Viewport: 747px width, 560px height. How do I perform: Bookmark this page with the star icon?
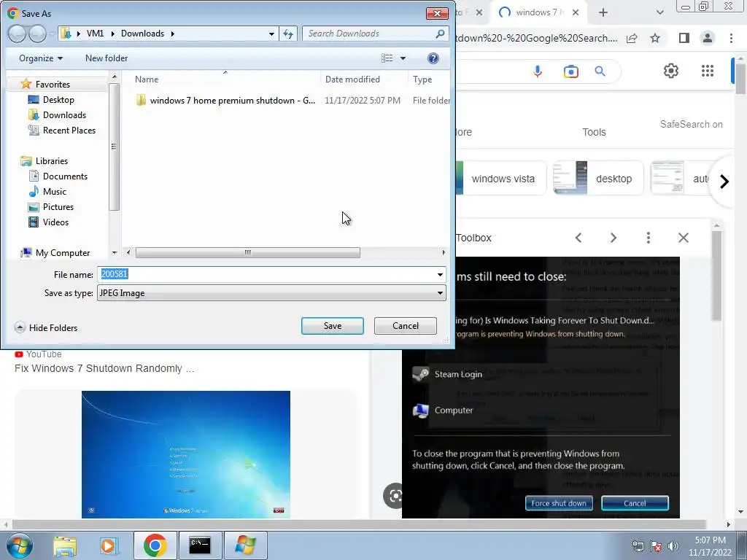coord(655,38)
